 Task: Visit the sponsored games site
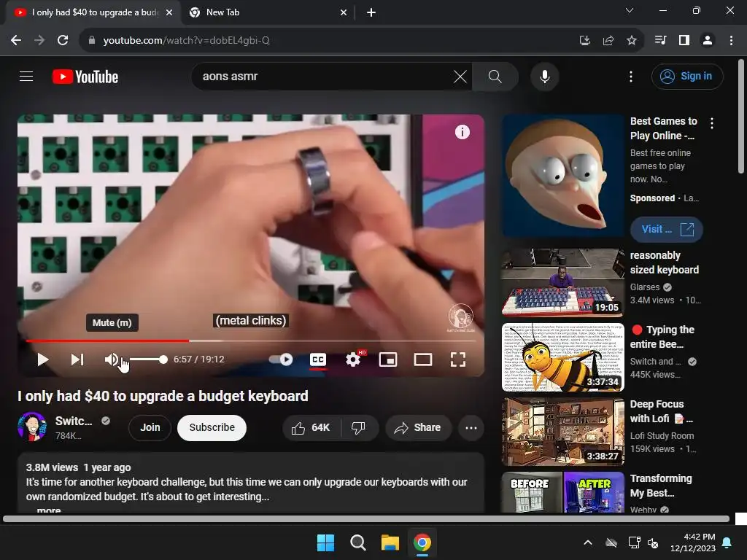click(667, 230)
